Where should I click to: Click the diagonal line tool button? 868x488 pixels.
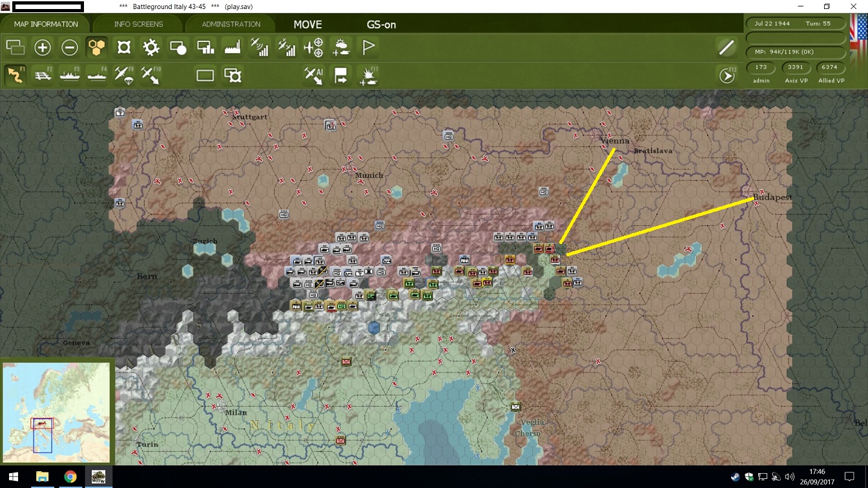coord(727,47)
